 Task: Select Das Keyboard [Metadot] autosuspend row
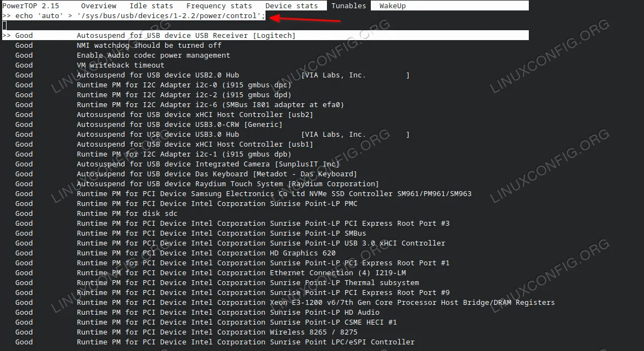[x=186, y=174]
